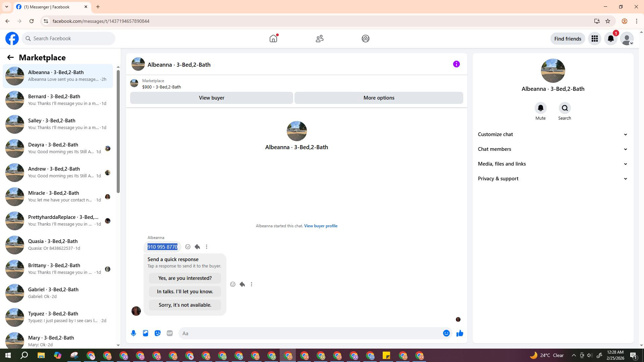Image resolution: width=644 pixels, height=362 pixels.
Task: Click the message input field
Action: (310, 333)
